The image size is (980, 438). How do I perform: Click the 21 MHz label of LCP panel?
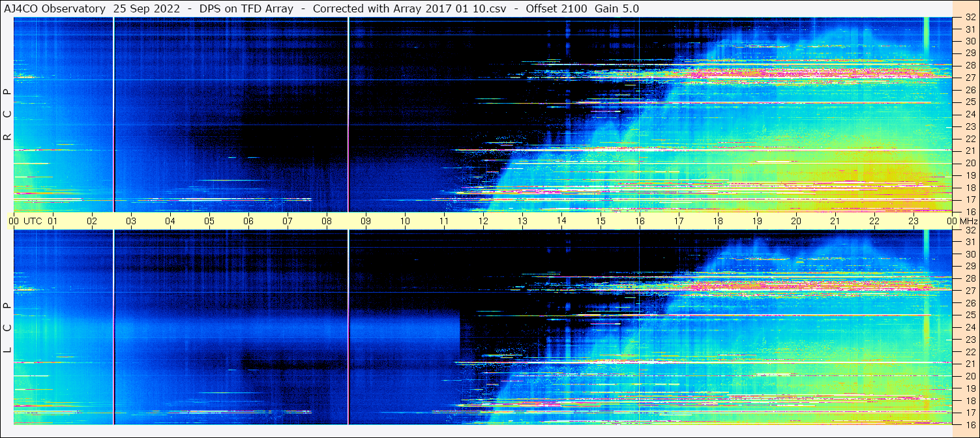(x=970, y=364)
